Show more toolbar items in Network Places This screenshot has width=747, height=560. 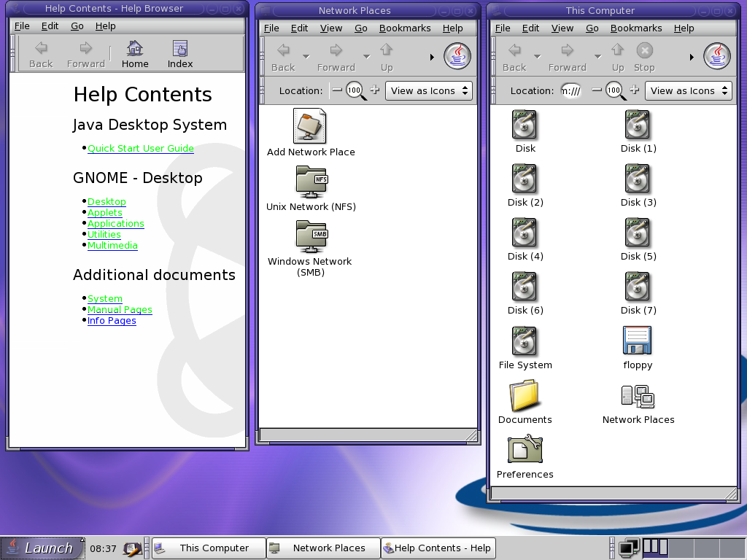(x=432, y=57)
